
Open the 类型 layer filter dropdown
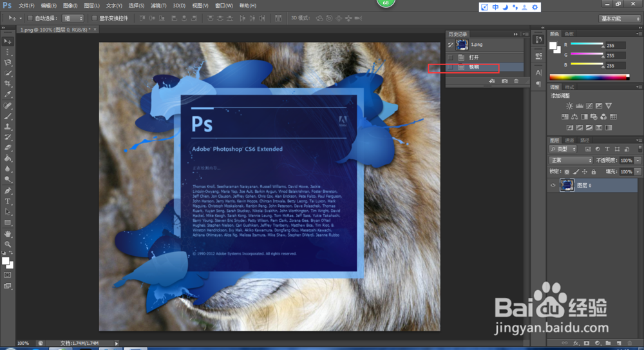coord(563,149)
